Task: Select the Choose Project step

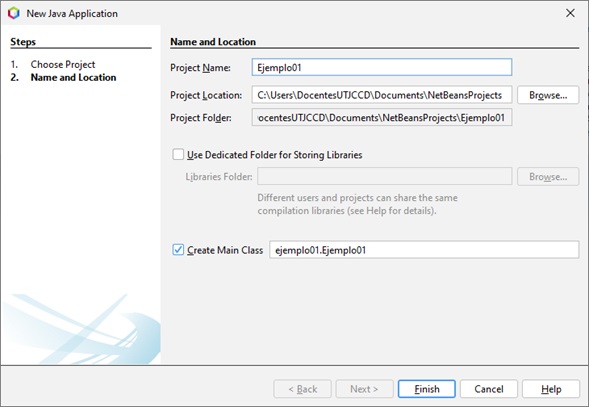Action: (63, 64)
